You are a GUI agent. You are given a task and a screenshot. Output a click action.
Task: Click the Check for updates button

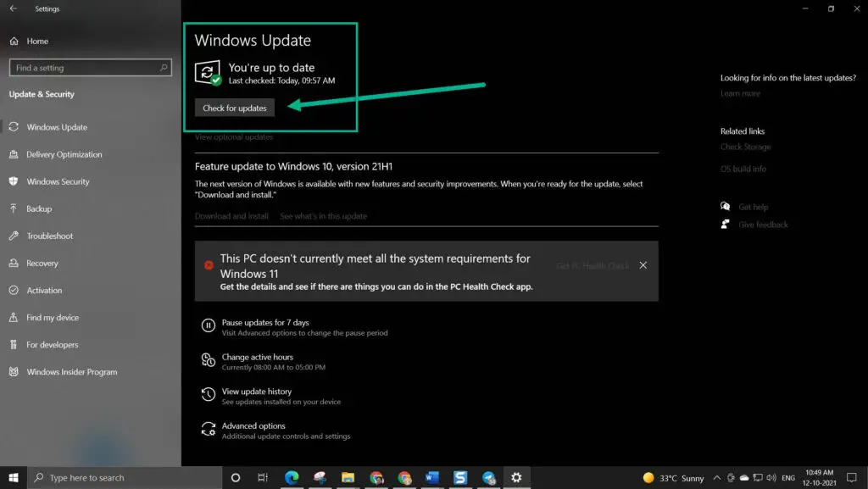pyautogui.click(x=235, y=108)
